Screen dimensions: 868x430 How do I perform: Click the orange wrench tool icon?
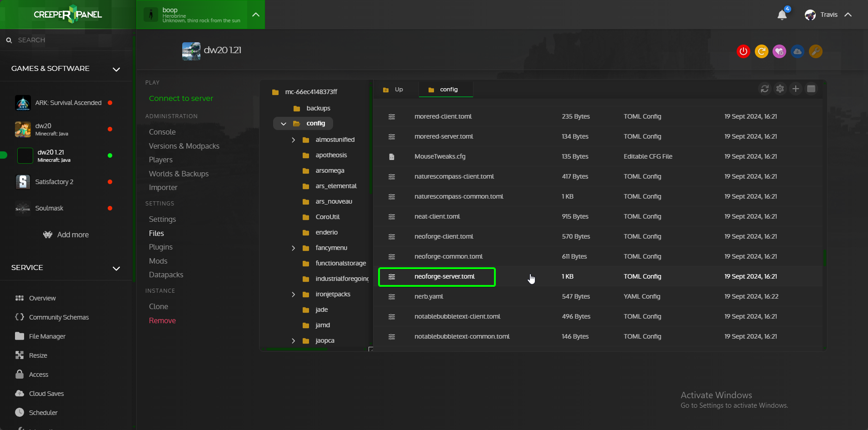816,51
